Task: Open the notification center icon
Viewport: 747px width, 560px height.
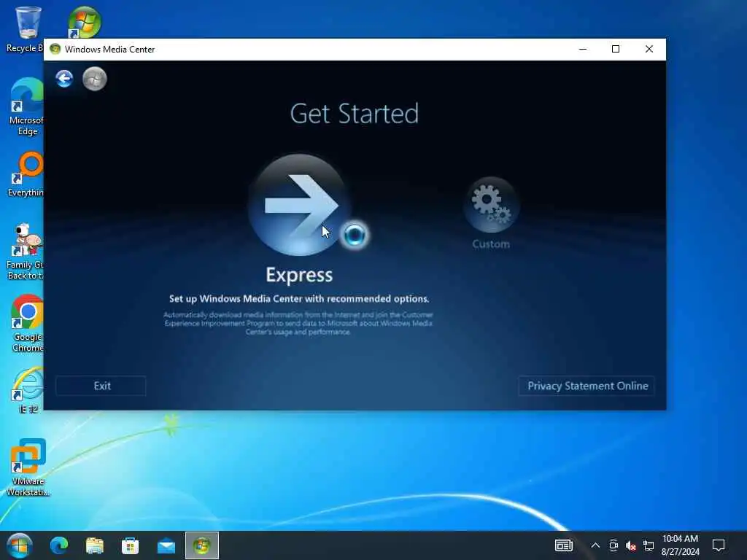Action: [x=719, y=545]
